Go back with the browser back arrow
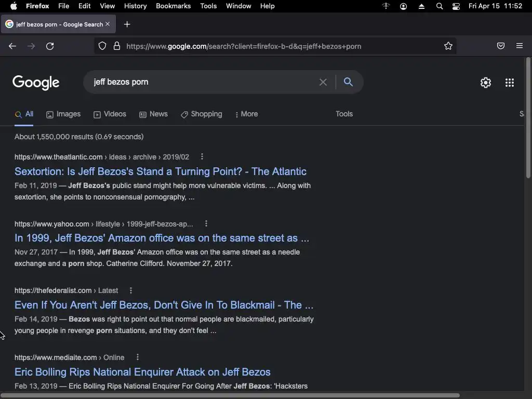532x399 pixels. pyautogui.click(x=12, y=46)
